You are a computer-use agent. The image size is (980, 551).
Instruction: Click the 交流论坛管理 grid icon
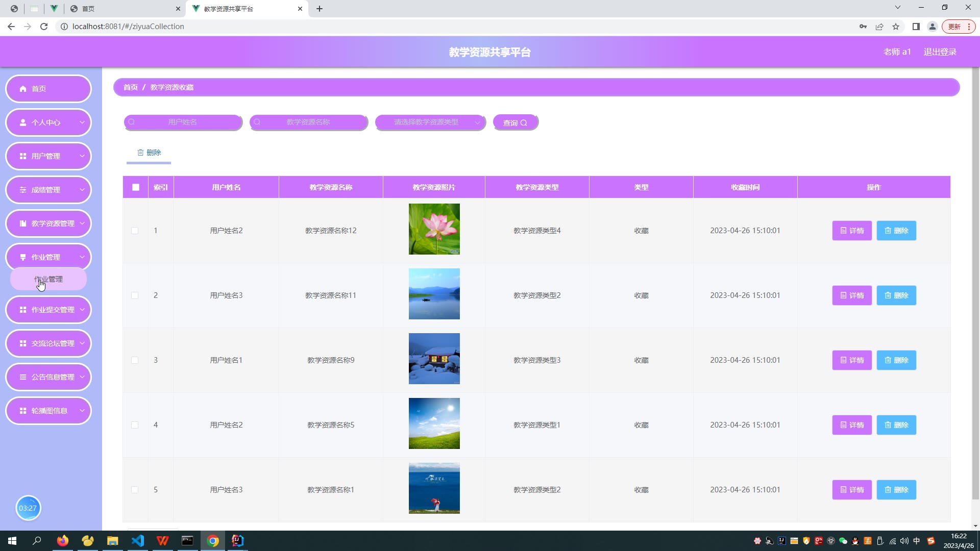click(23, 343)
